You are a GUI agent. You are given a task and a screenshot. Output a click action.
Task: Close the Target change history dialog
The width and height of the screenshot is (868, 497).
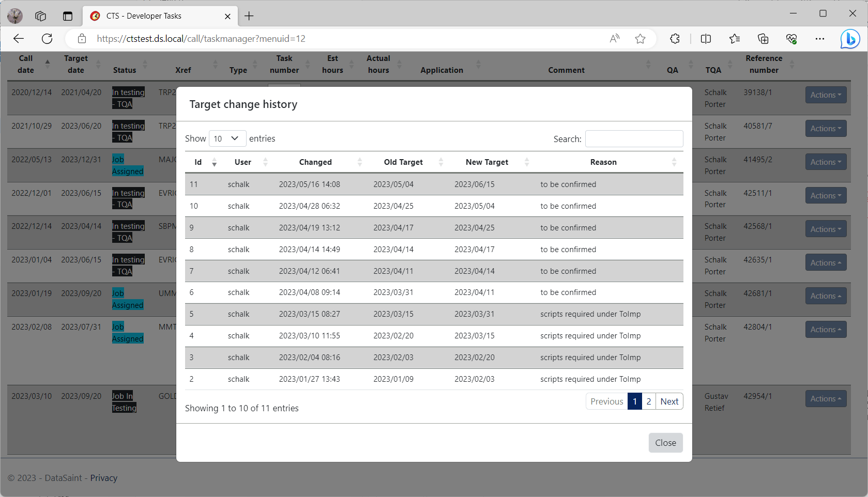coord(666,443)
